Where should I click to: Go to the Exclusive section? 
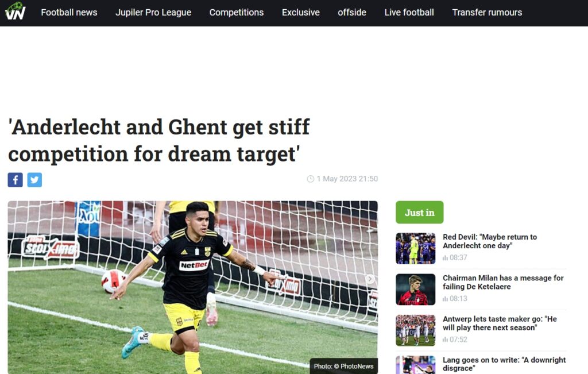tap(301, 13)
